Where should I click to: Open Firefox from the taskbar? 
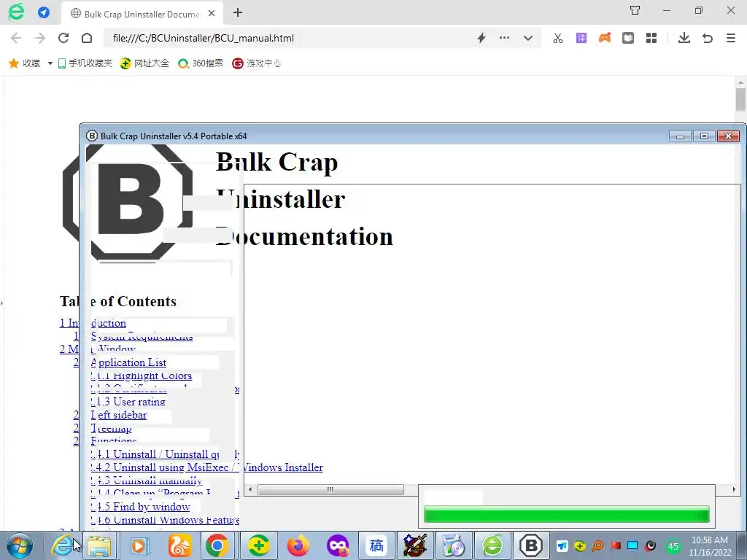click(298, 545)
